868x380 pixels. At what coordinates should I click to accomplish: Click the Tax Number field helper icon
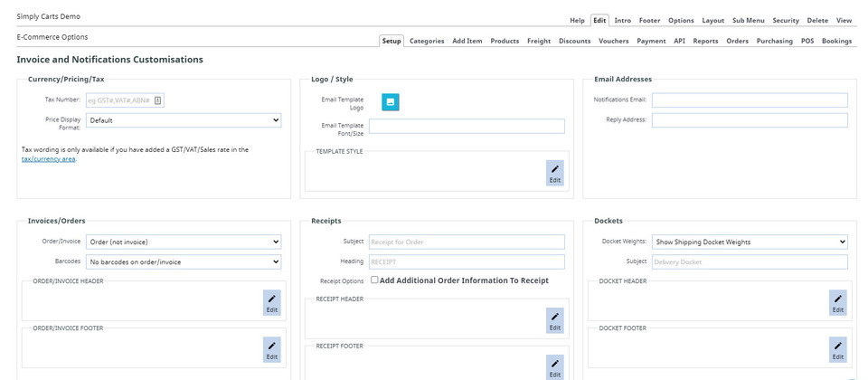click(x=157, y=100)
